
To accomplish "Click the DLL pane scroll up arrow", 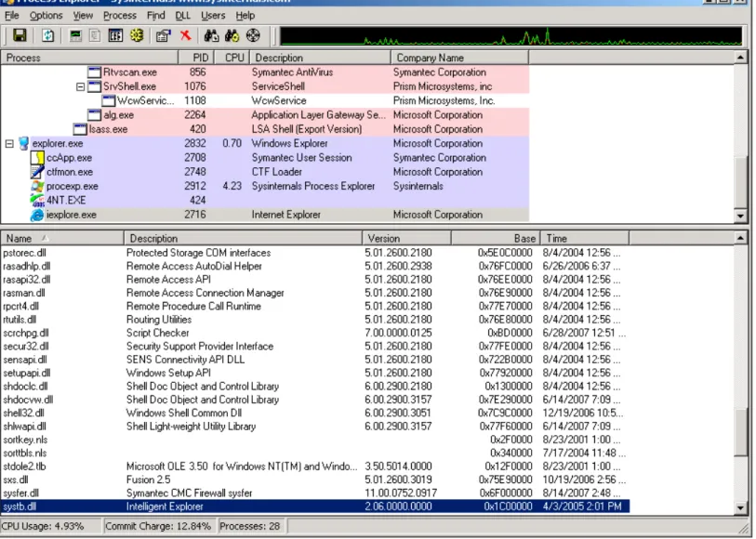I will click(740, 238).
